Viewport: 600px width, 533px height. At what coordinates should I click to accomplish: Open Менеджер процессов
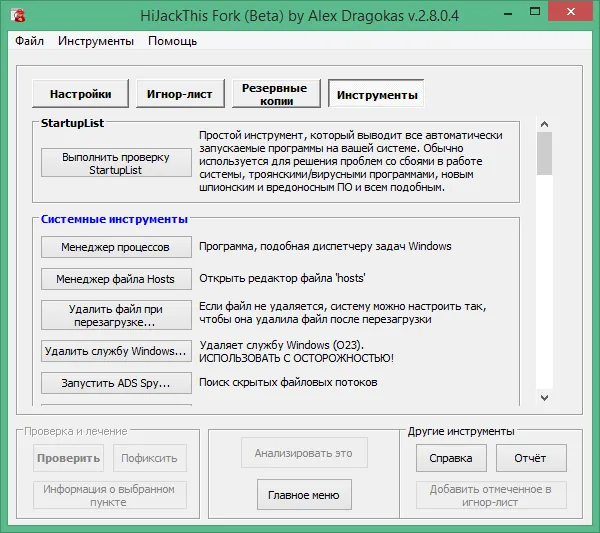116,247
